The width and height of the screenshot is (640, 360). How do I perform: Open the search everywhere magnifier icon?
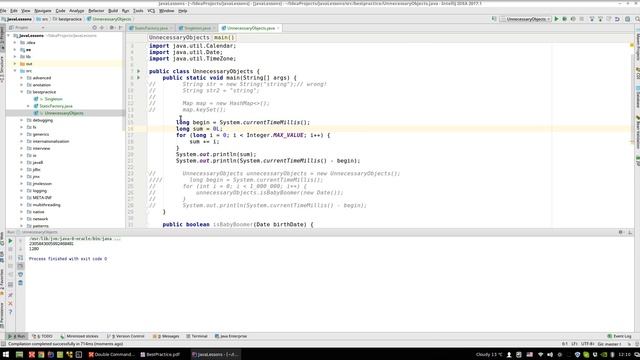pos(637,19)
